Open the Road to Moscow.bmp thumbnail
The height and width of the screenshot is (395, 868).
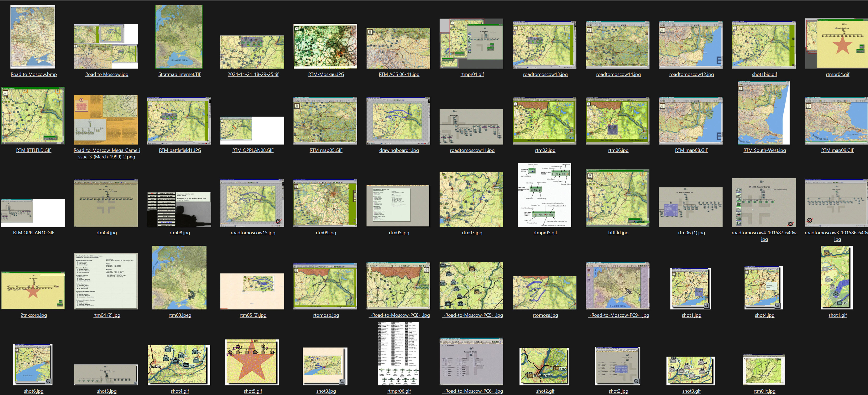(x=33, y=37)
